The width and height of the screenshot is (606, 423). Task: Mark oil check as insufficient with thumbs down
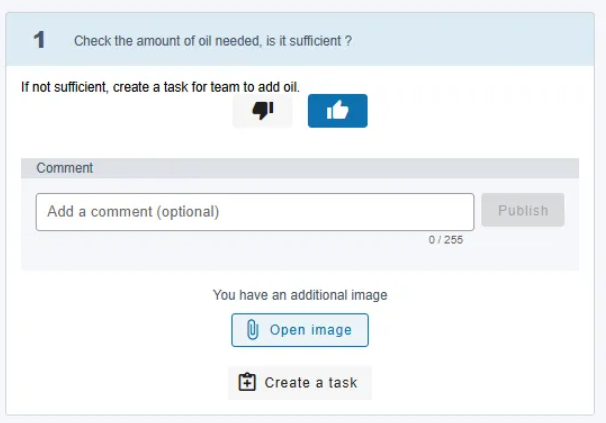(x=263, y=111)
